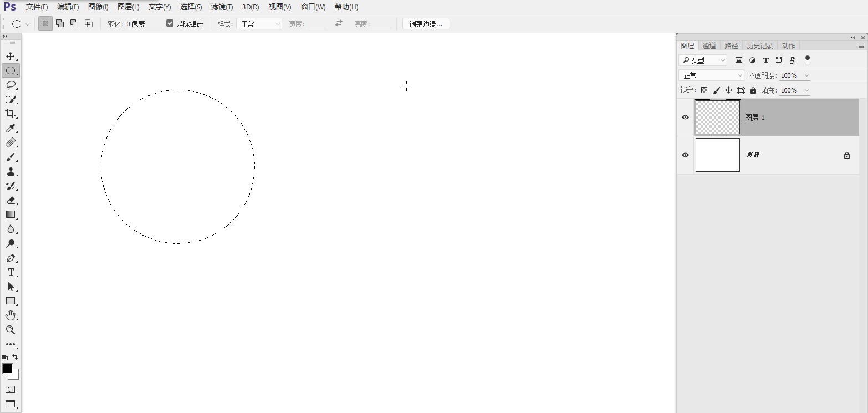868x413 pixels.
Task: Open the 文件(F) menu
Action: click(x=37, y=7)
